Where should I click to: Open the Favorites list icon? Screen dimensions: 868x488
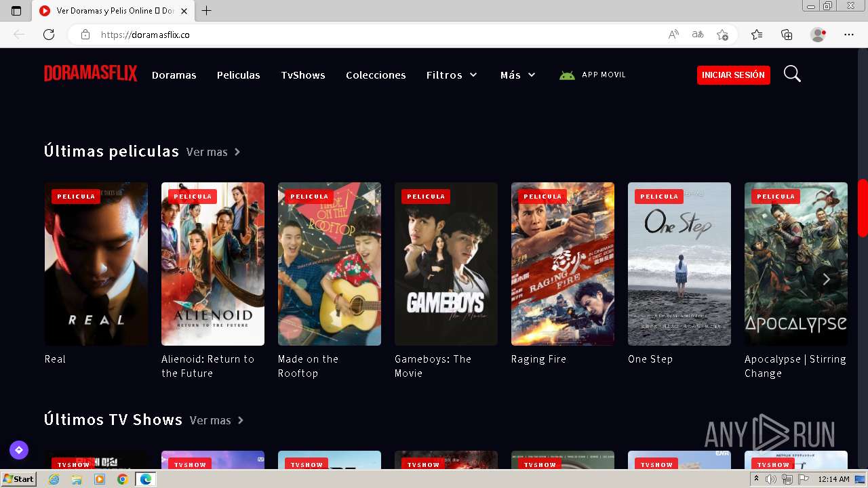coord(757,35)
